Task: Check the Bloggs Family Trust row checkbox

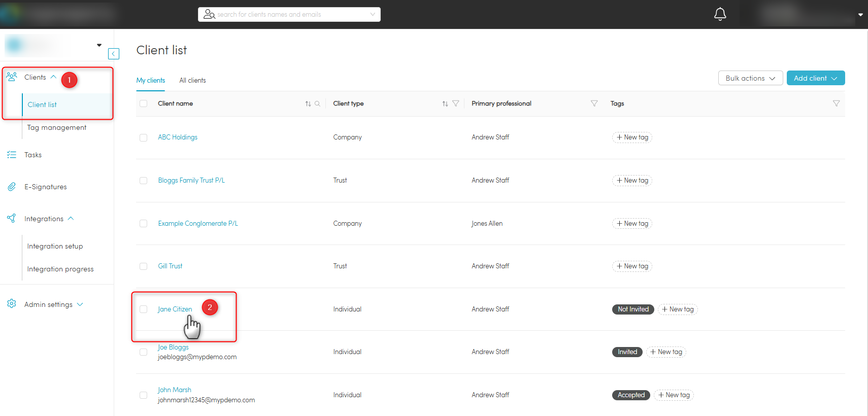Action: coord(144,181)
